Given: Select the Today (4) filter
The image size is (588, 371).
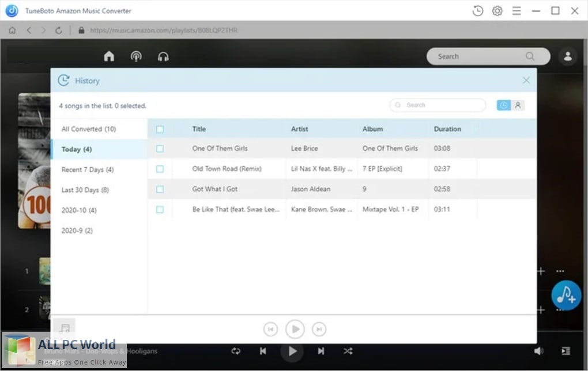Looking at the screenshot, I should click(99, 149).
